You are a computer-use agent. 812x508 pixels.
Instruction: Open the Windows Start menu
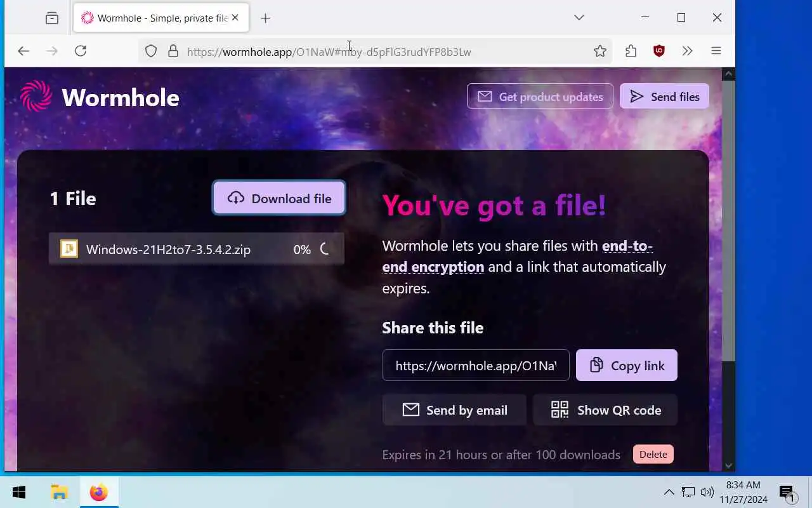coord(19,492)
